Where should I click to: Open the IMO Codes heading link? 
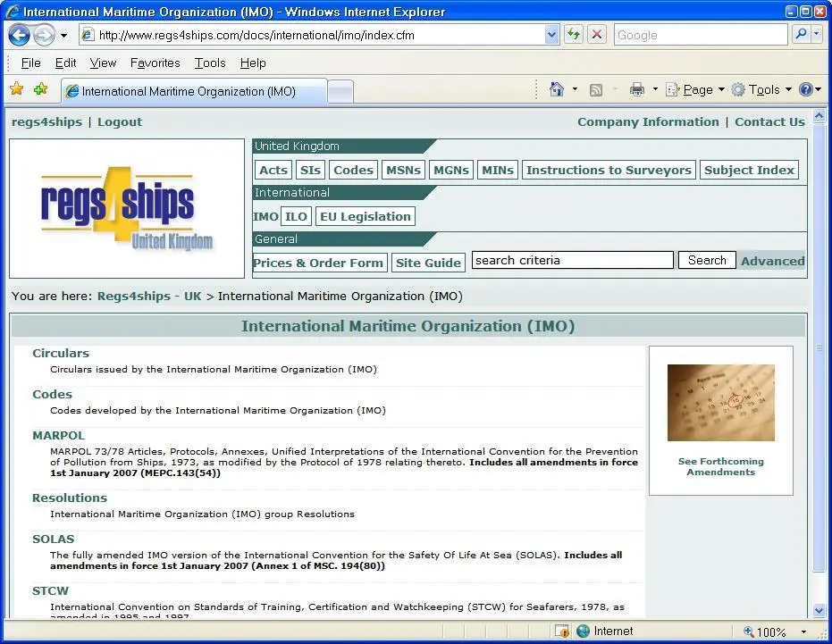point(52,395)
